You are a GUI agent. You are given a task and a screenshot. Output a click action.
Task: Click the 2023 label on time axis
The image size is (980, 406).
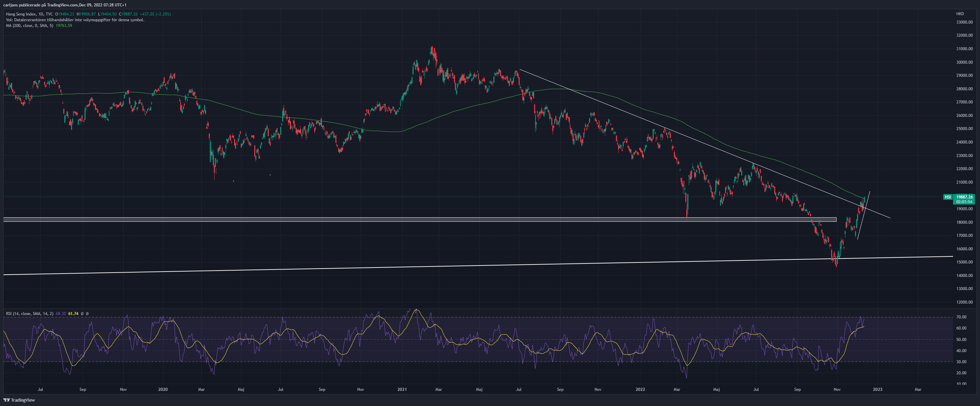tap(877, 389)
